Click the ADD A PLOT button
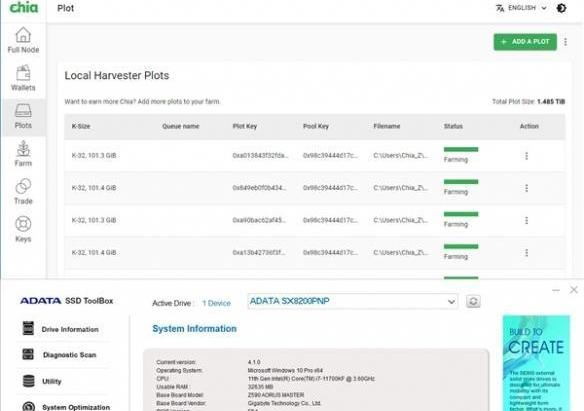Viewport: 584px width, 411px height. pos(525,42)
